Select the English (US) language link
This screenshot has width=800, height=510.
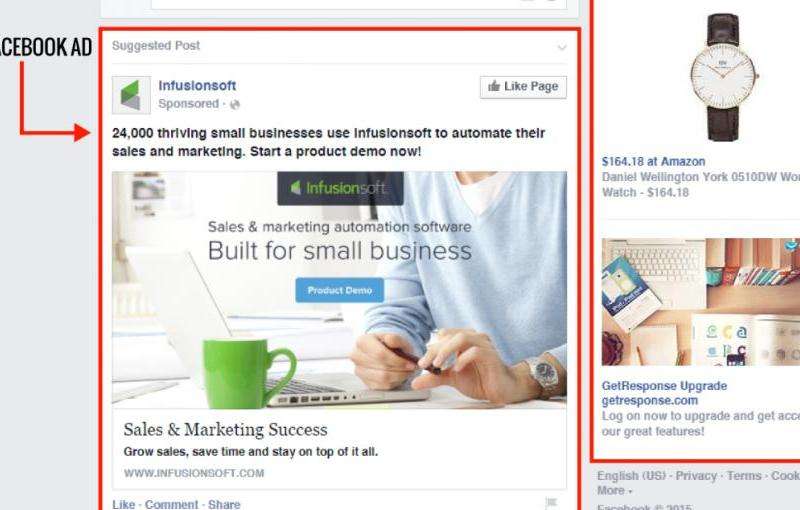632,476
